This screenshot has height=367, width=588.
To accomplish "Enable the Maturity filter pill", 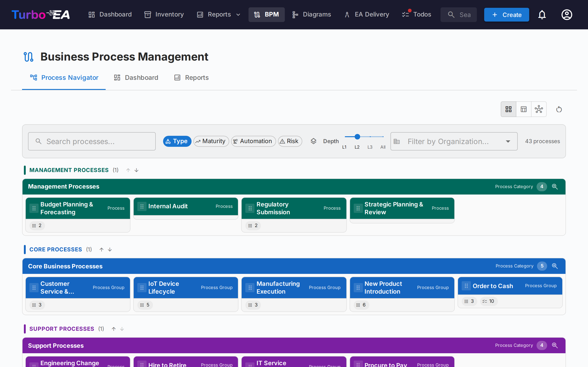I will point(211,141).
